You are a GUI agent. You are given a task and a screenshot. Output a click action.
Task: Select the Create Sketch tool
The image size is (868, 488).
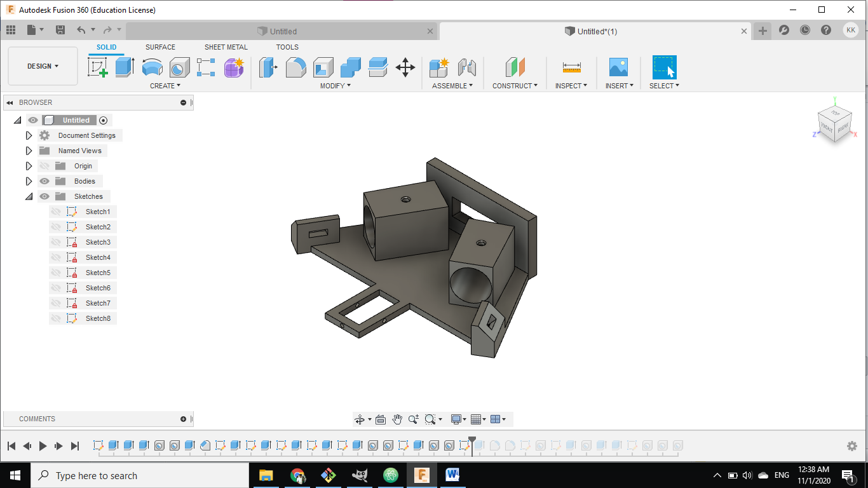click(x=98, y=67)
